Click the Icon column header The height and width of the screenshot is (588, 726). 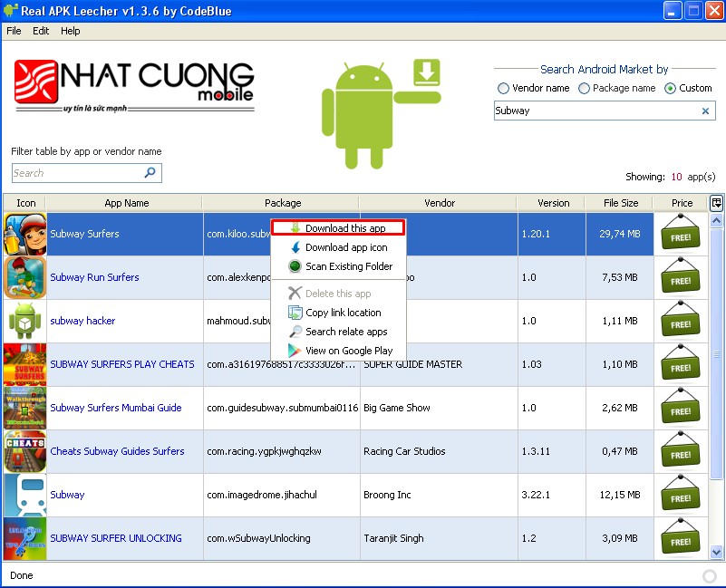click(x=25, y=203)
